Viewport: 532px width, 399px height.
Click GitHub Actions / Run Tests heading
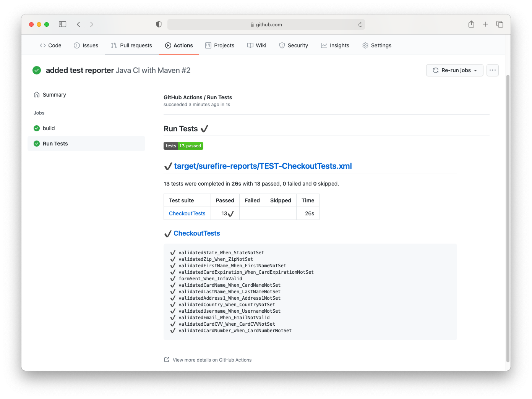tap(198, 97)
